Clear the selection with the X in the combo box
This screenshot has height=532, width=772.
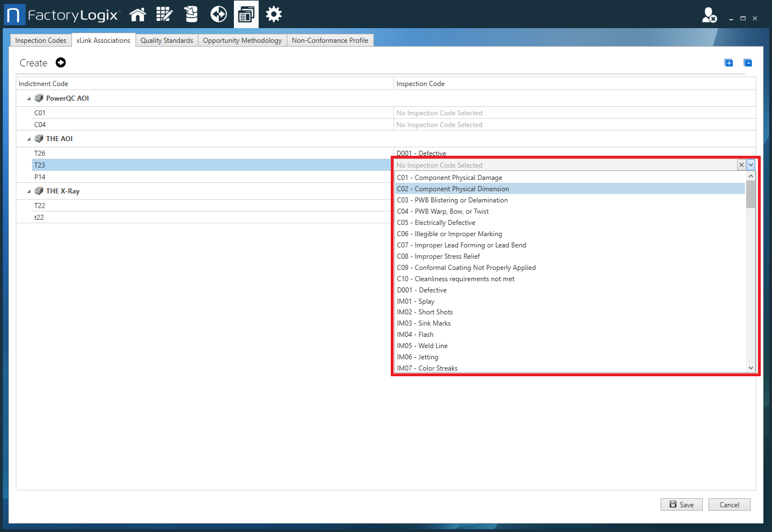pos(741,164)
